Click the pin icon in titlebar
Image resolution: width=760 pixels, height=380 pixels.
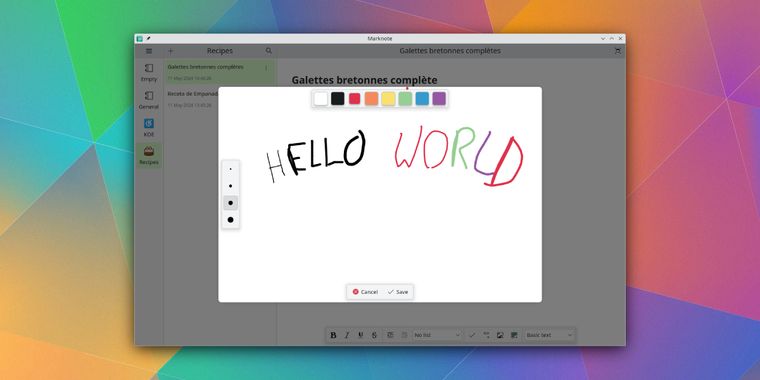click(149, 38)
